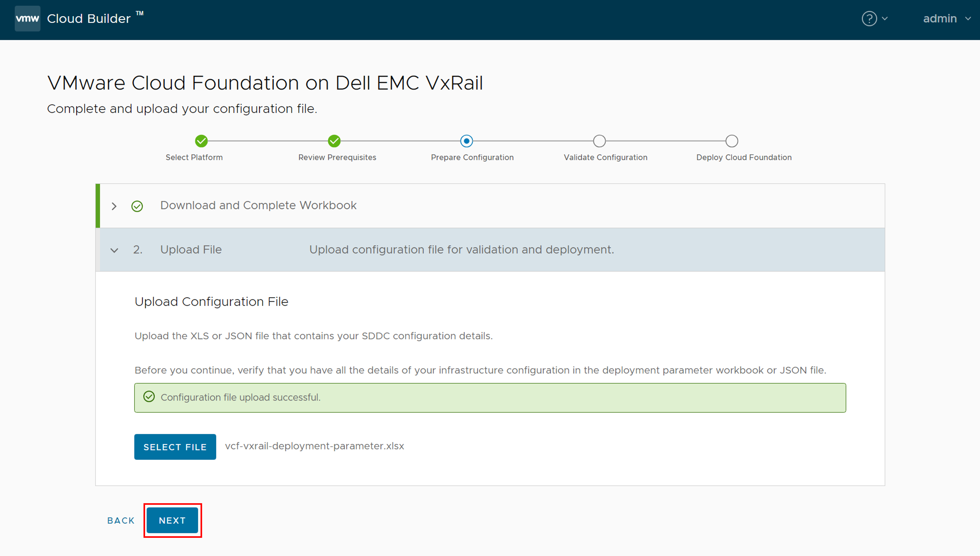Screen dimensions: 980x556
Task: Select the Select Platform step label
Action: (x=194, y=157)
